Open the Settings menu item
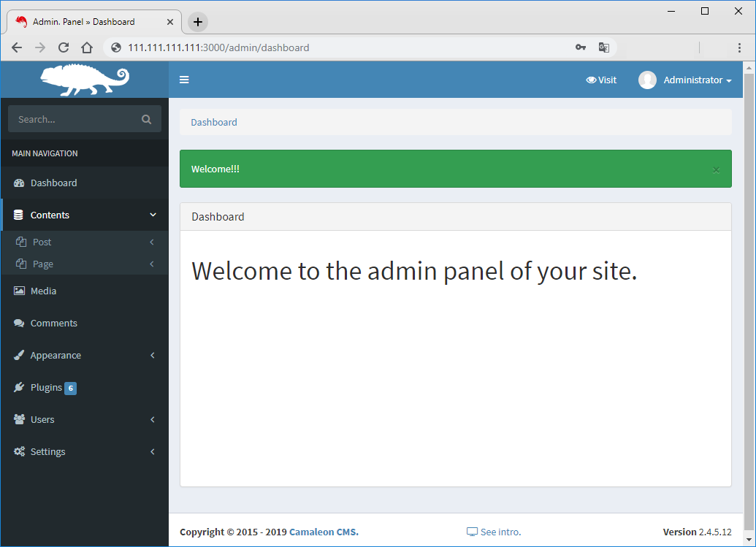The image size is (756, 547). (47, 452)
